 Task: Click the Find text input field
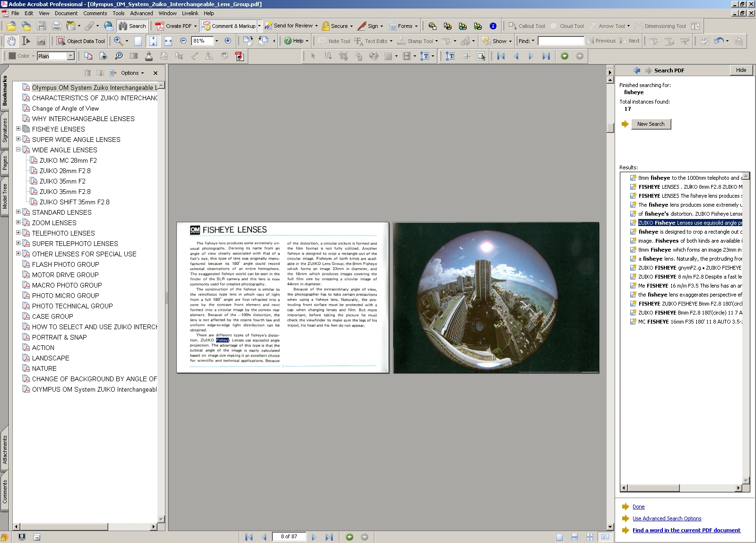[x=561, y=41]
